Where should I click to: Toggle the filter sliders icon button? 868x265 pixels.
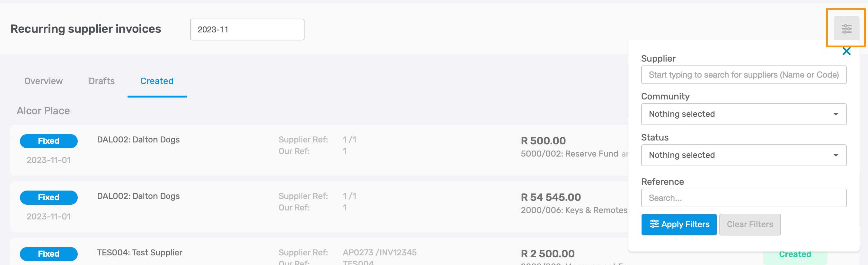click(846, 28)
